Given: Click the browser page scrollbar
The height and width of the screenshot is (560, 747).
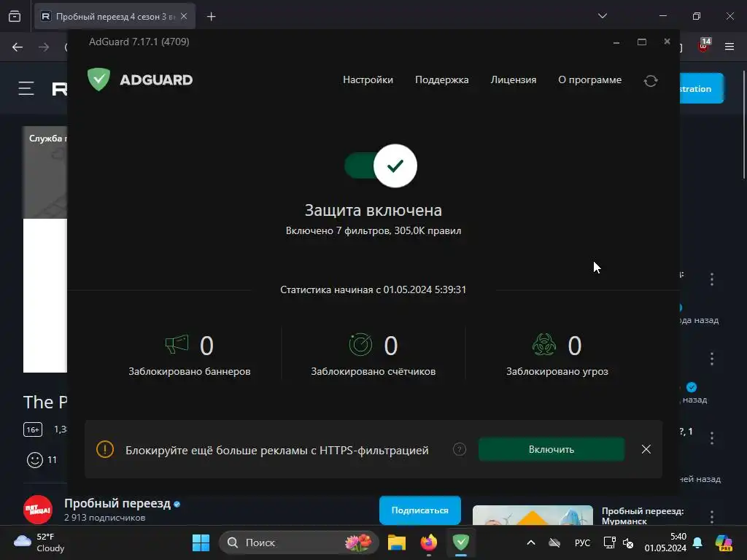Looking at the screenshot, I should pos(743,125).
